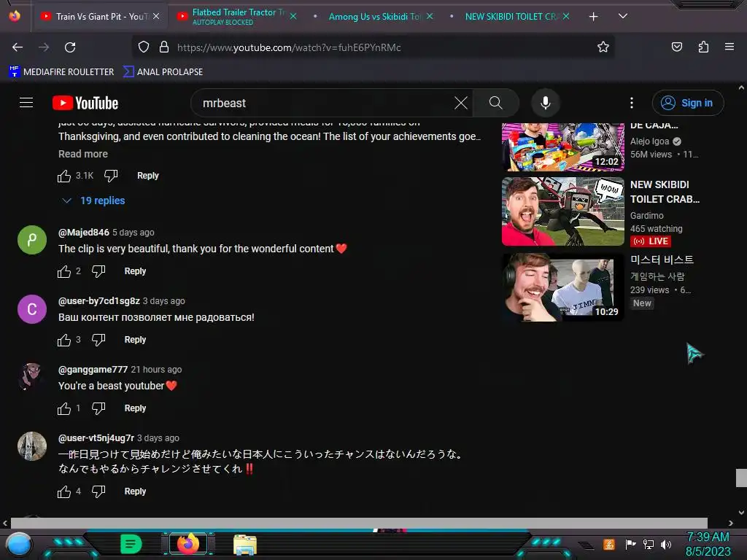Image resolution: width=747 pixels, height=560 pixels.
Task: Open Firefox application hamburger menu
Action: pos(729,47)
